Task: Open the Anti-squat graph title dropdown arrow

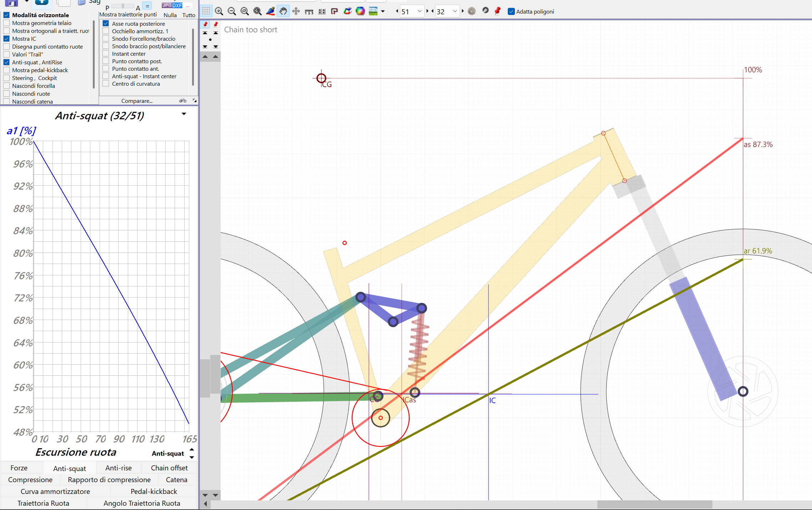Action: click(x=184, y=114)
